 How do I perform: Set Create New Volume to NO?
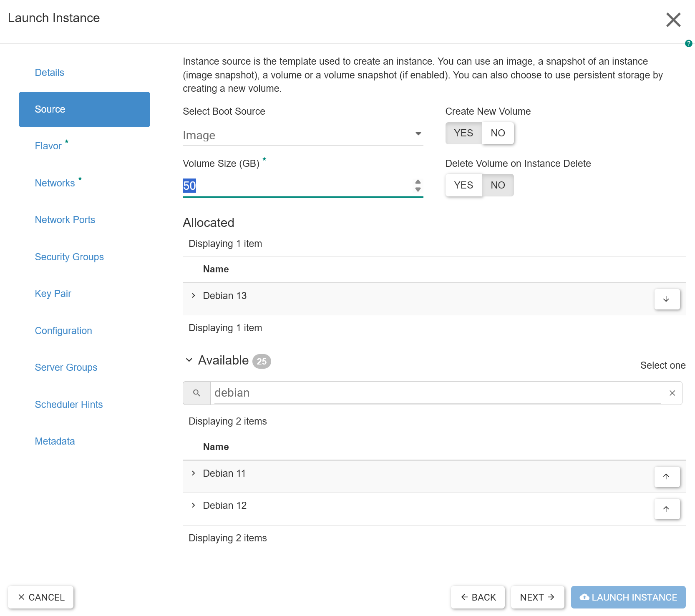498,133
